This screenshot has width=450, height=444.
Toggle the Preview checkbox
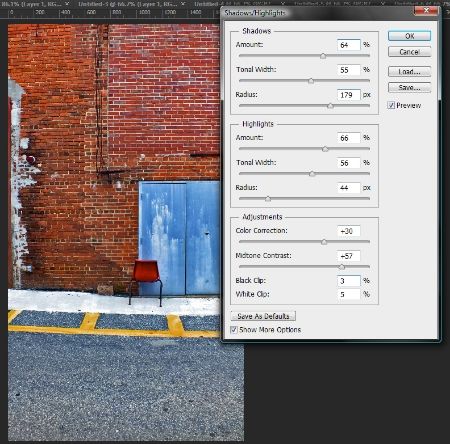391,105
